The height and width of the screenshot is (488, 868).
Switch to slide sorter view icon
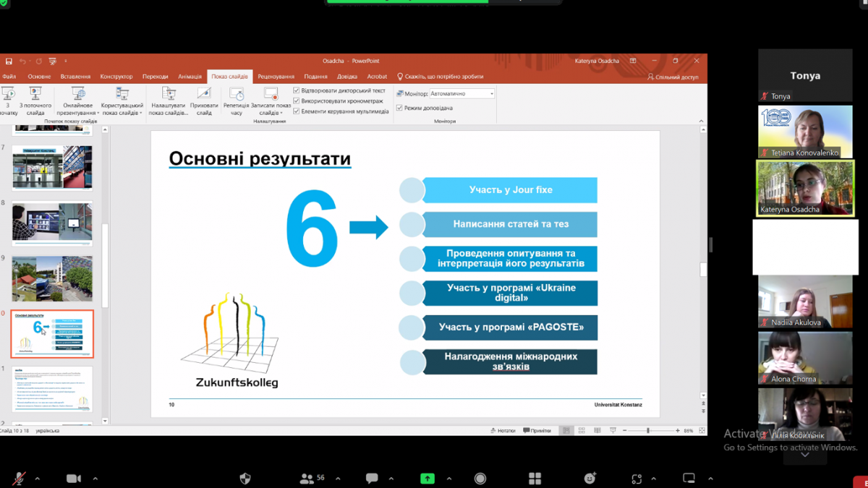(x=582, y=431)
